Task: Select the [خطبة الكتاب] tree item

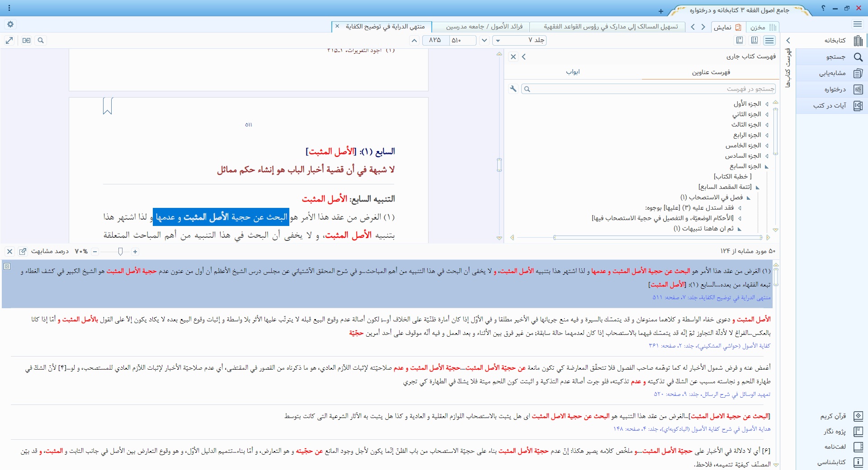Action: tap(732, 177)
